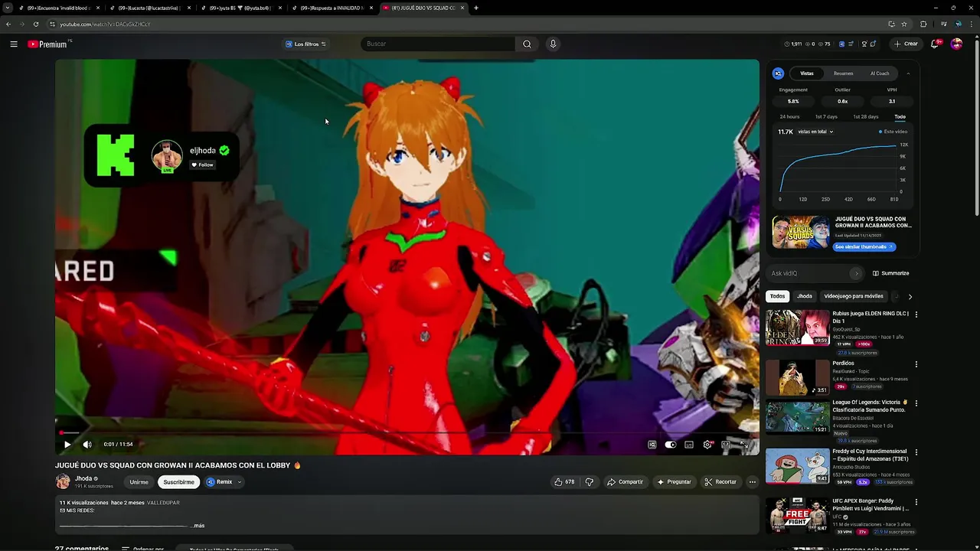Screen dimensions: 980x551
Task: Enable subtitles in the video player
Action: (x=689, y=445)
